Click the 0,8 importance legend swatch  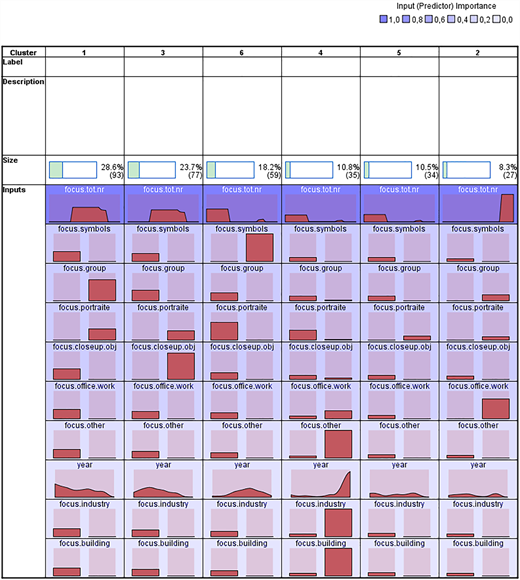pos(406,19)
